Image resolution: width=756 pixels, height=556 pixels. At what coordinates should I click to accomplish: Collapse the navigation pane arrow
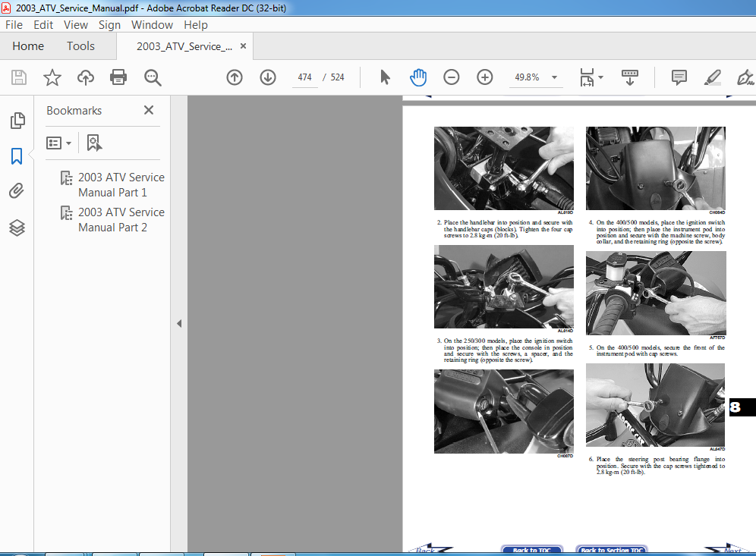click(179, 324)
